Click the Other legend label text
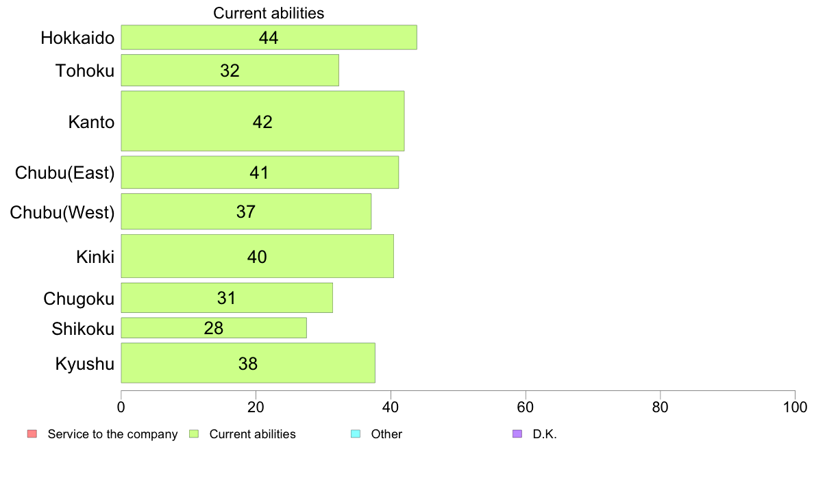 (386, 434)
